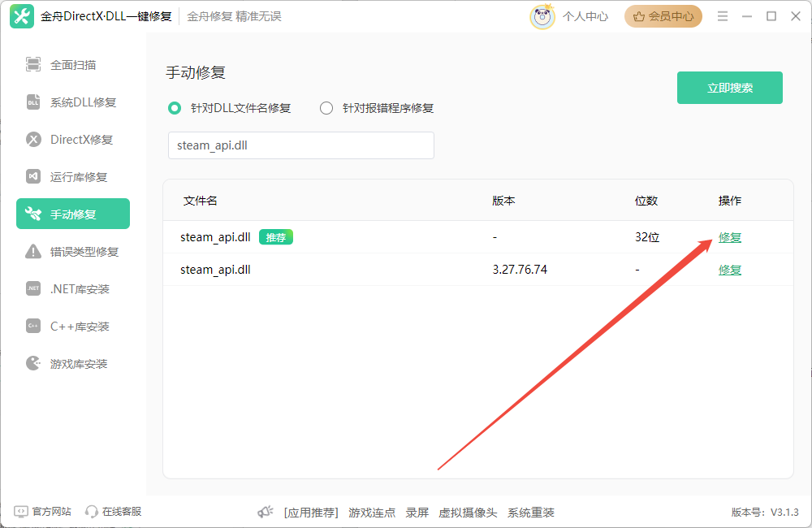Click the steam_api.dll filename input field
This screenshot has width=812, height=528.
[301, 145]
